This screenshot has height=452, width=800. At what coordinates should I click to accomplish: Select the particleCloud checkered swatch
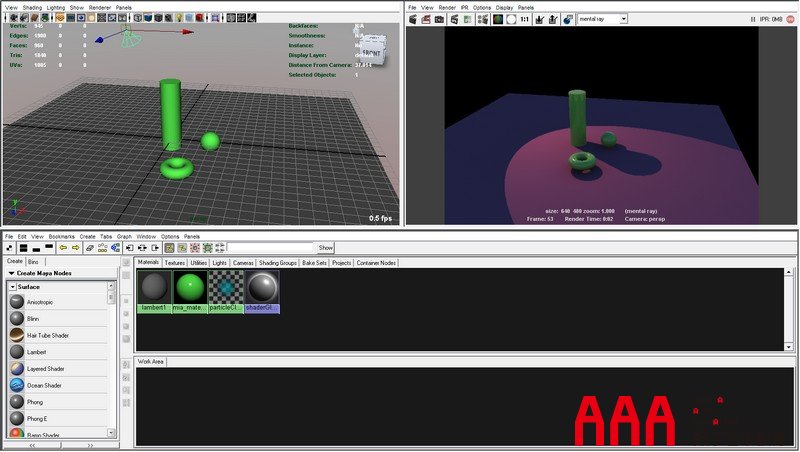click(226, 291)
